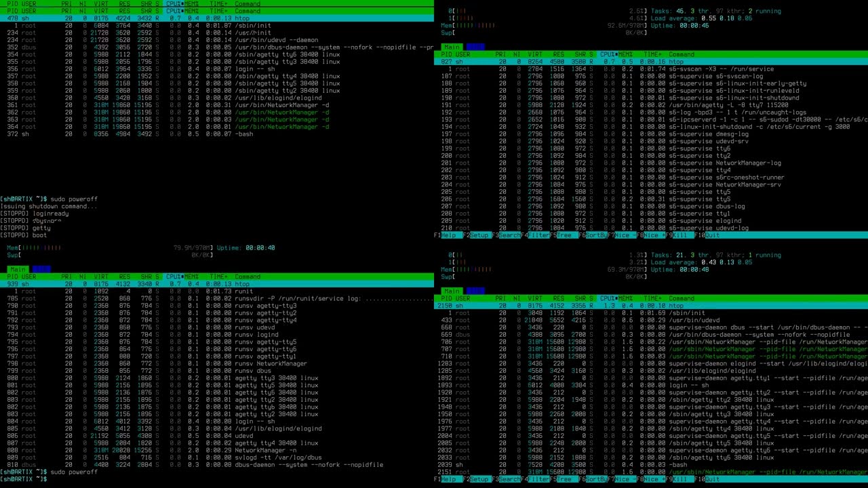
Task: Select the NetworkManager -n process row
Action: click(x=217, y=450)
